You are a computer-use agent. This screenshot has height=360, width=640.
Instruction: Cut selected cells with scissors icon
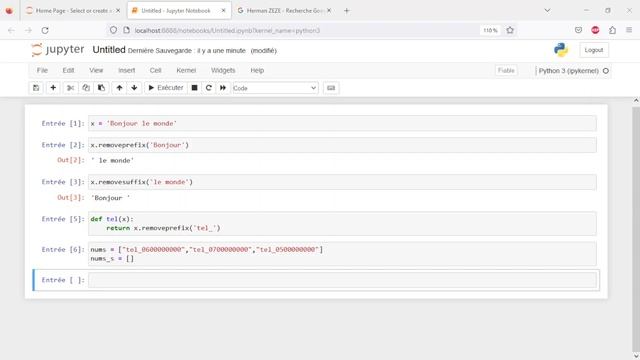click(70, 88)
